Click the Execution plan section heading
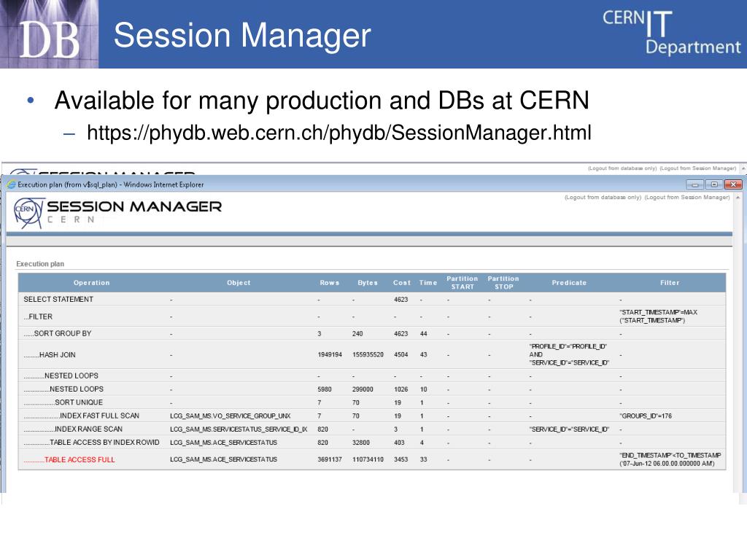Image resolution: width=747 pixels, height=560 pixels. click(40, 264)
